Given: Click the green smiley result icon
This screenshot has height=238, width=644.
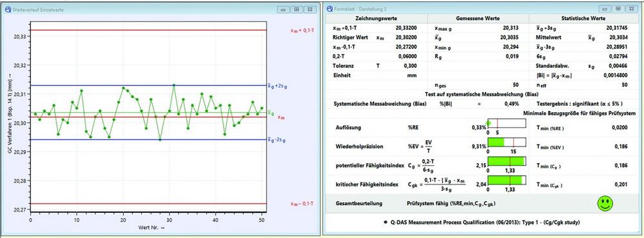Looking at the screenshot, I should tap(605, 203).
